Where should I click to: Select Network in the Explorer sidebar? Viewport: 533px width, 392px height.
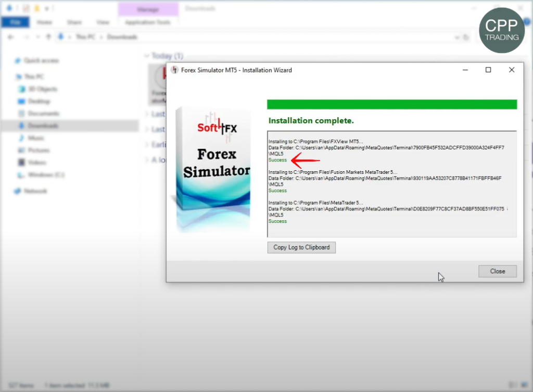coord(35,191)
